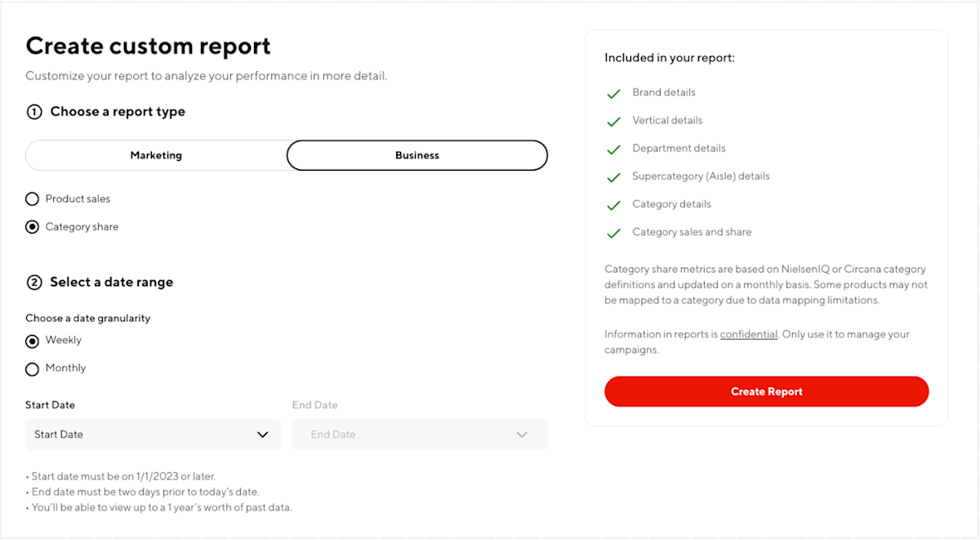980x540 pixels.
Task: Click the Start Date chevron arrow
Action: coord(263,434)
